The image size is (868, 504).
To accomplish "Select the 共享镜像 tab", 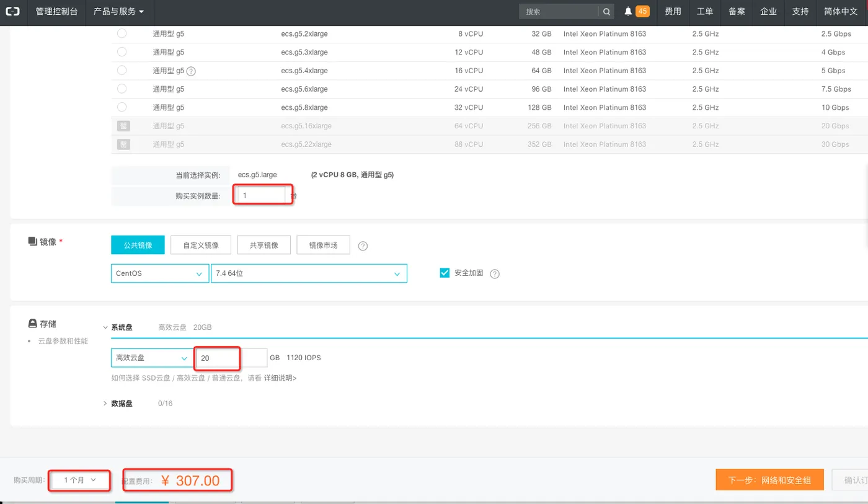I will pos(264,245).
